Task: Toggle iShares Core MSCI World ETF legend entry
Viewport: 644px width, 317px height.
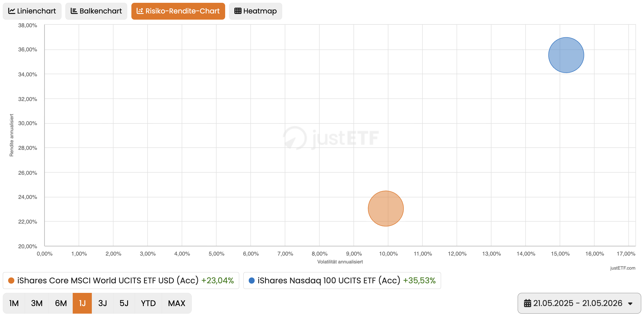Action: [x=121, y=281]
